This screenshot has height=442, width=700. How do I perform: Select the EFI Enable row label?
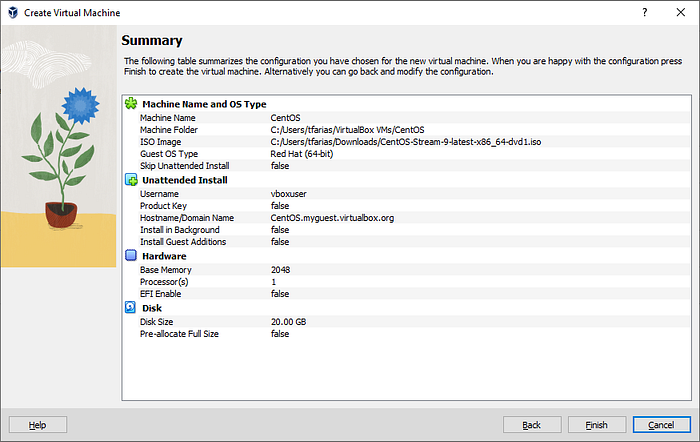[160, 294]
